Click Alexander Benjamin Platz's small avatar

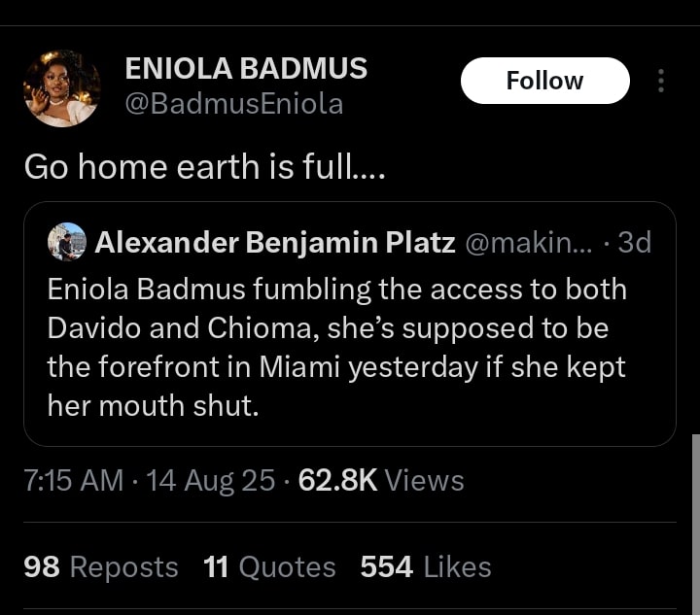66,242
